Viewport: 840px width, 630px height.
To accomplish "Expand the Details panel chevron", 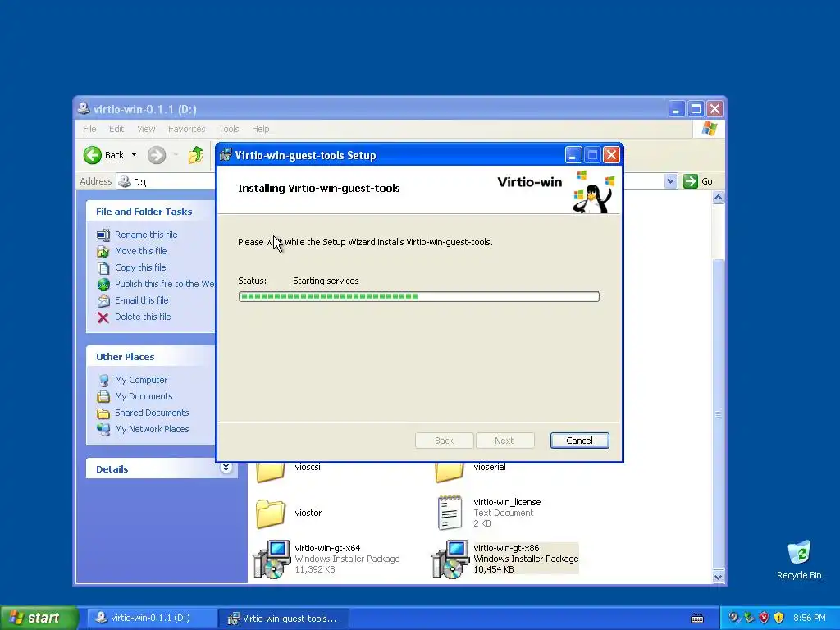I will click(226, 468).
